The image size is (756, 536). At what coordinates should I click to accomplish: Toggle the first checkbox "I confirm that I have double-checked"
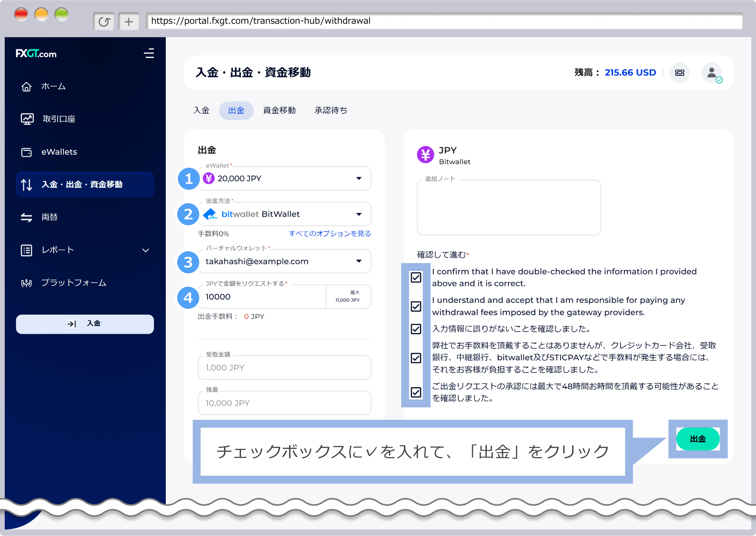[x=416, y=278]
